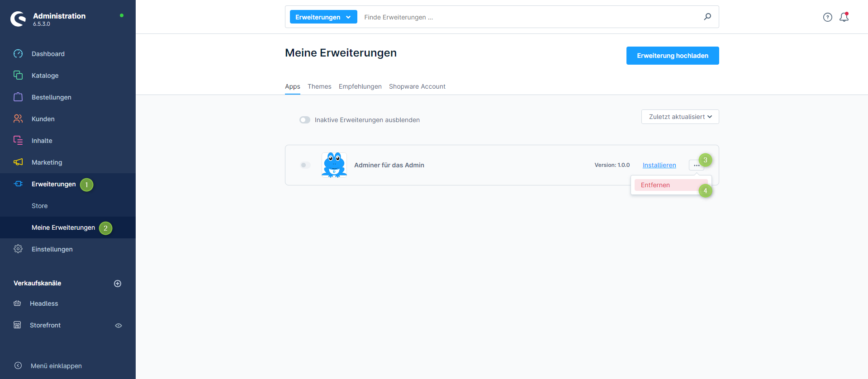
Task: Click the Adminer frog app icon
Action: 334,165
